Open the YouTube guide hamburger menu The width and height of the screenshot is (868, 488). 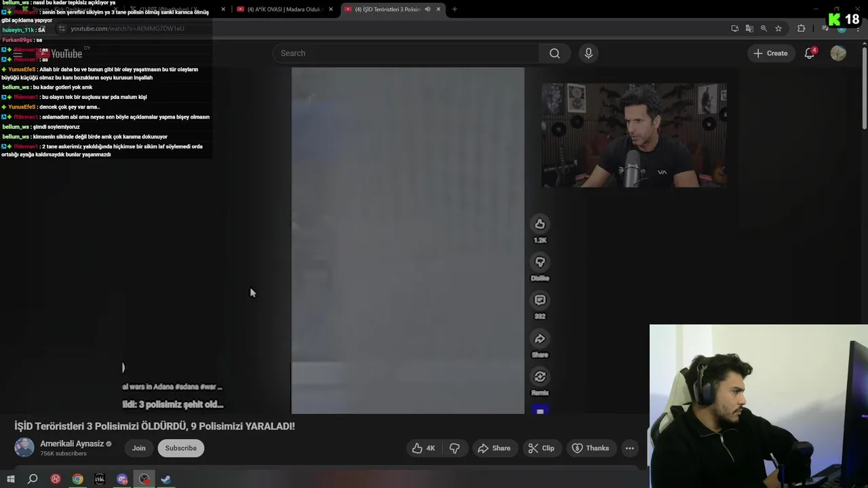tap(18, 54)
